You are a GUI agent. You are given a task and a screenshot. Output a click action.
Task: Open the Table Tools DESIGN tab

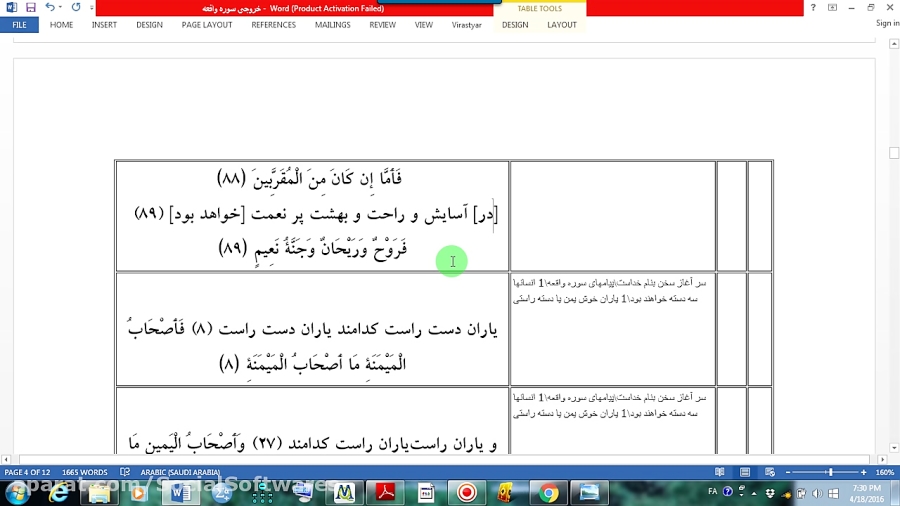click(515, 25)
